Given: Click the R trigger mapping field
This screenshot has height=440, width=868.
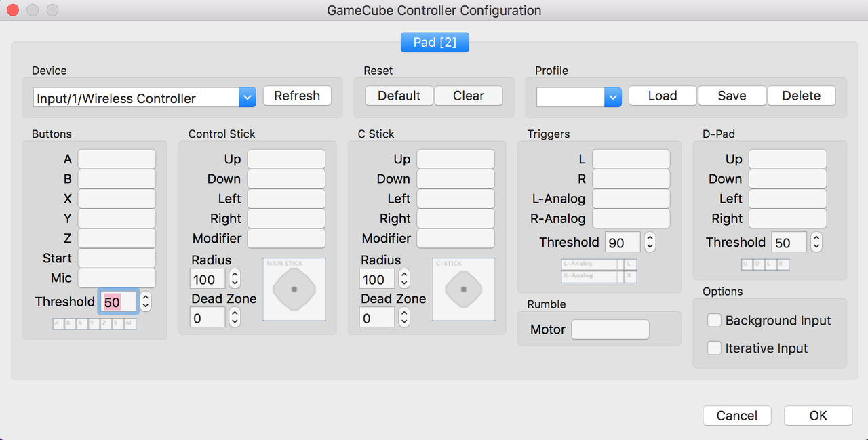Looking at the screenshot, I should click(631, 179).
